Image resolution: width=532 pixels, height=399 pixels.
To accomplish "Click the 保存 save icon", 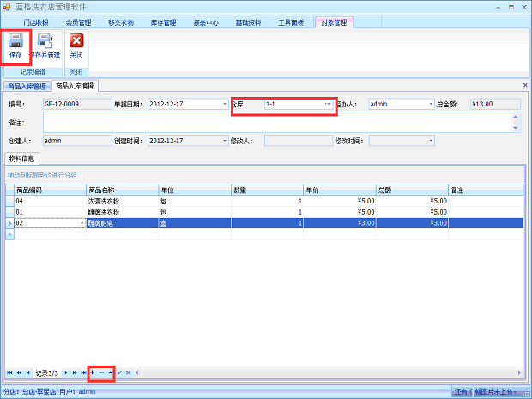I will pos(15,40).
